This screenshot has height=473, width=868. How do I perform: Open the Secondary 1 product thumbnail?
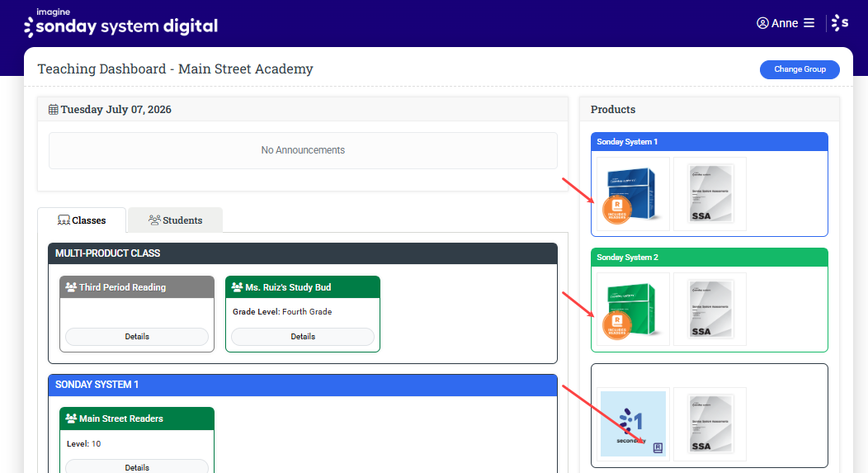(634, 424)
